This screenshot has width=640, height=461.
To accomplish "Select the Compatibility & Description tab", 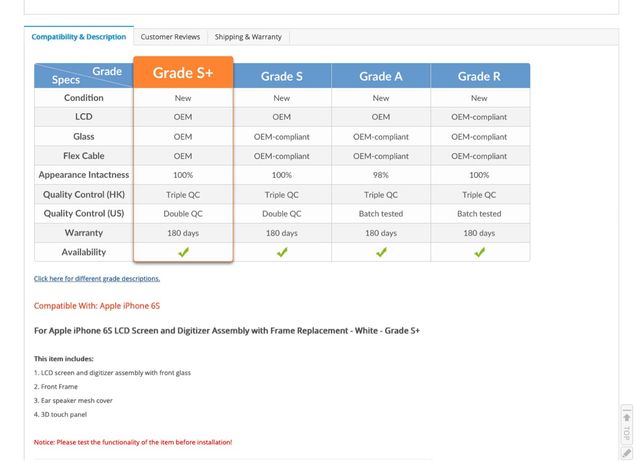I will tap(79, 37).
